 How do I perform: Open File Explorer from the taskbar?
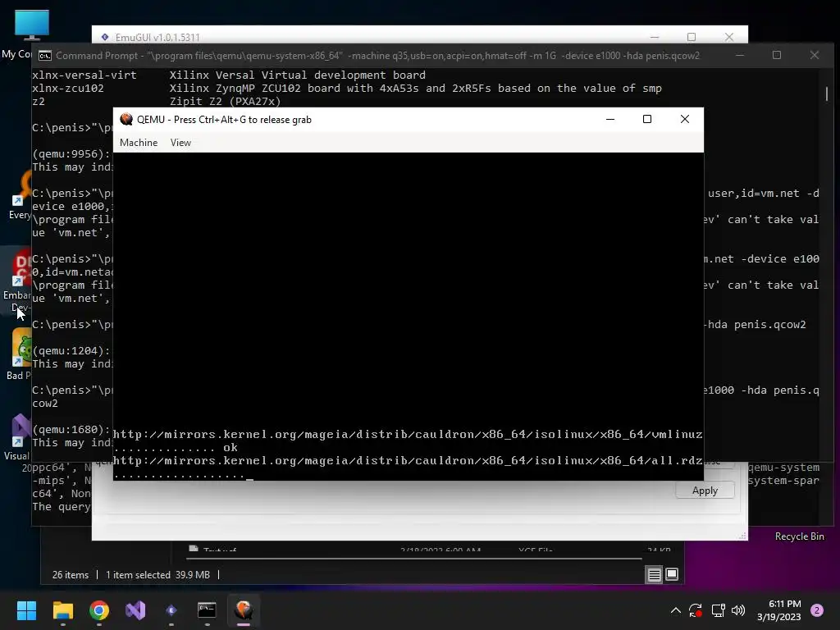tap(62, 610)
